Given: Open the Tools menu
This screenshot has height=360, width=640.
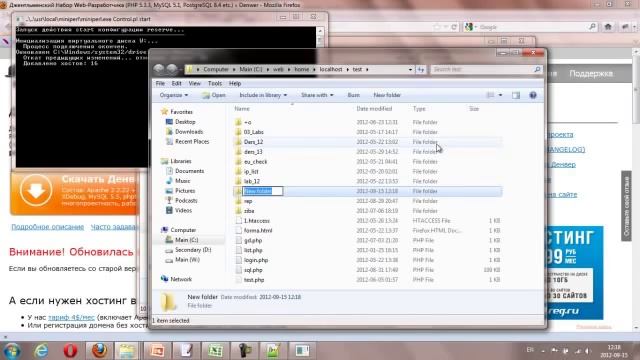Looking at the screenshot, I should pyautogui.click(x=215, y=83).
